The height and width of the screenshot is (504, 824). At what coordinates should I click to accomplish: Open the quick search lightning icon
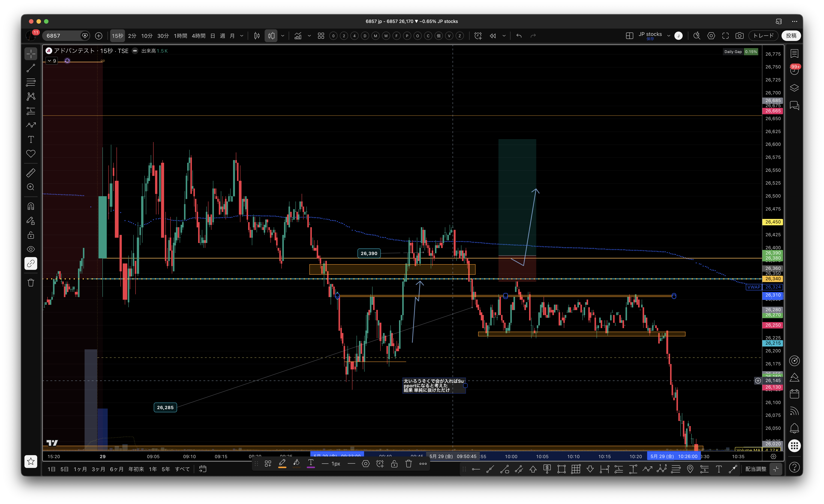click(x=697, y=36)
